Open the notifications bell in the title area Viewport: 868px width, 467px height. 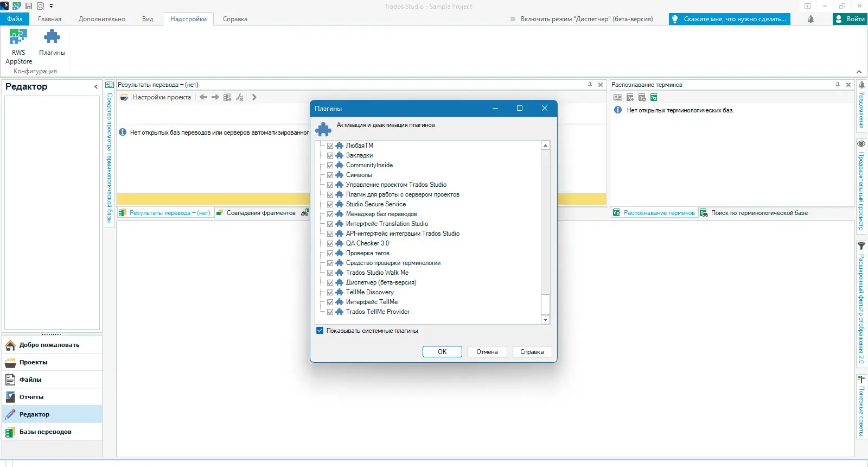(810, 19)
